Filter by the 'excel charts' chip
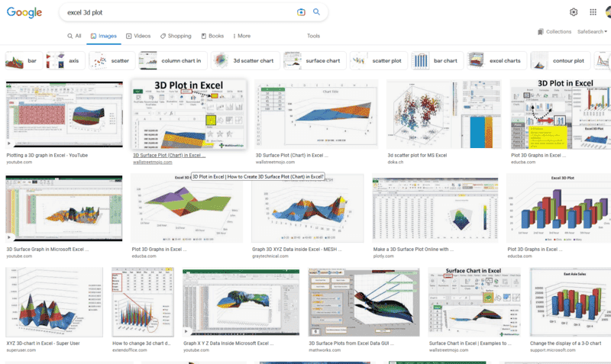This screenshot has height=364, width=611. coord(497,61)
